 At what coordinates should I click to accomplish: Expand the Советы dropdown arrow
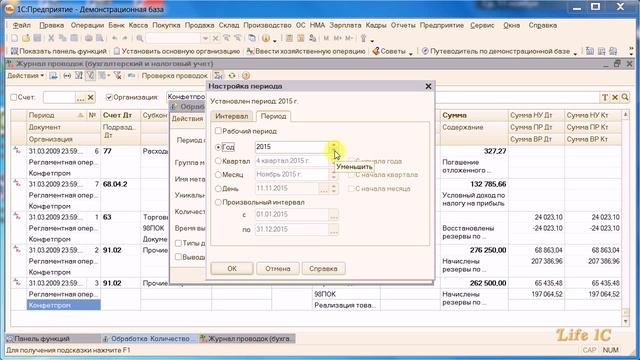coord(411,53)
